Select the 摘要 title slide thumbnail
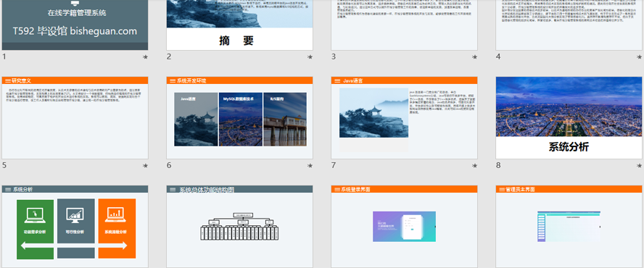644x268 pixels. click(x=239, y=25)
